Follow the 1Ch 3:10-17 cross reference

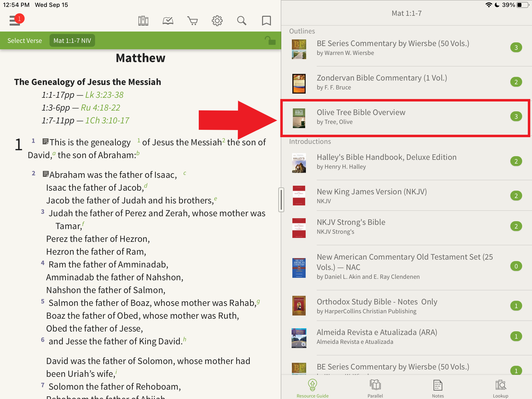107,120
